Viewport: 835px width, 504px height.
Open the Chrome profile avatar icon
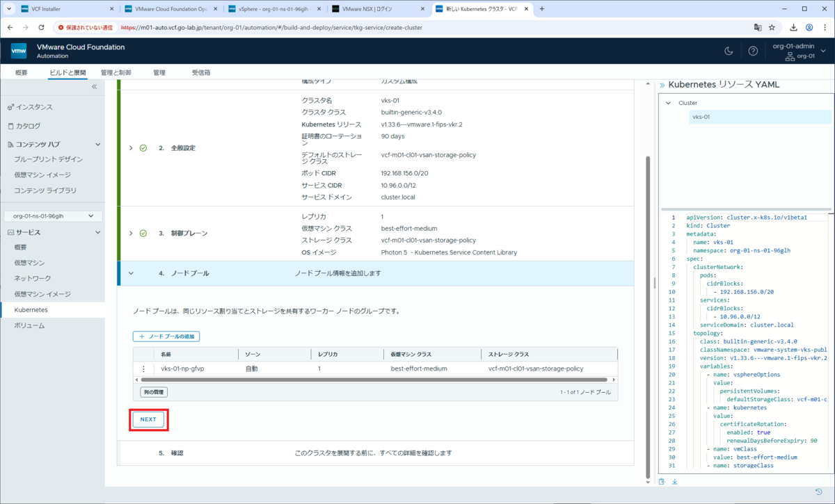click(809, 27)
